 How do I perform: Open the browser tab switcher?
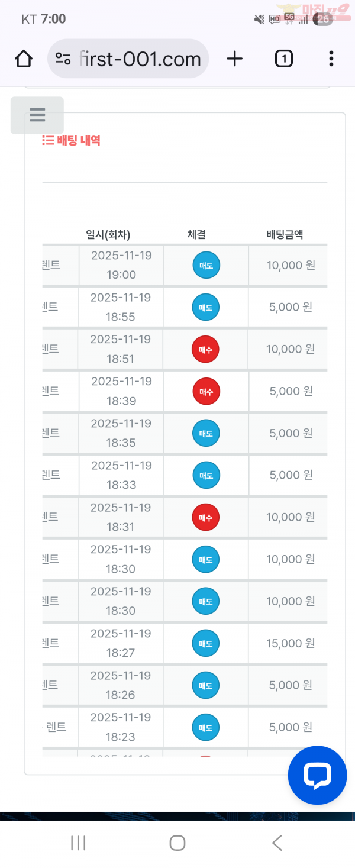coord(283,59)
